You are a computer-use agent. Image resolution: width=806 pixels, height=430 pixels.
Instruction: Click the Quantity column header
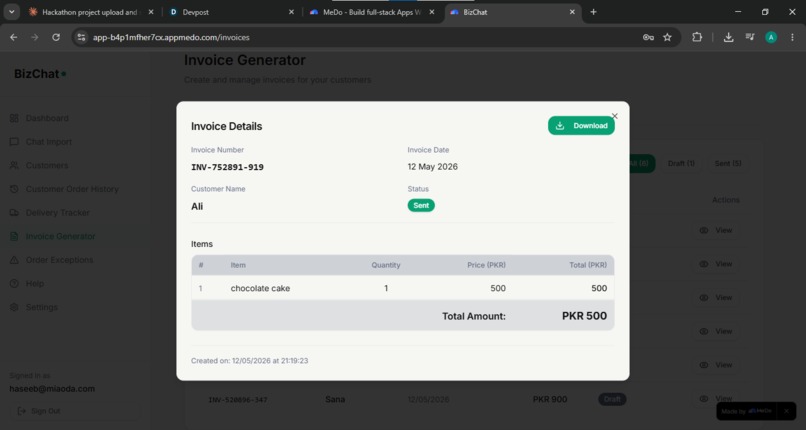[x=386, y=265]
